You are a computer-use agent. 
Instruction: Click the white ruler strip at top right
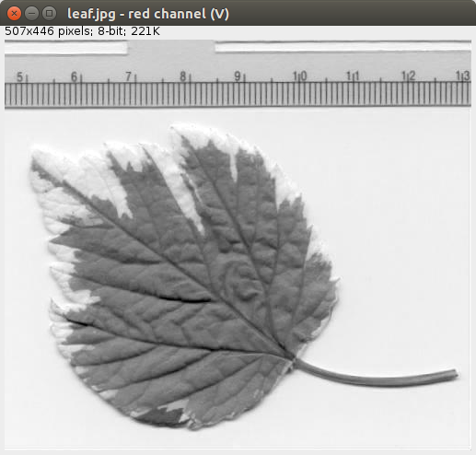(343, 47)
